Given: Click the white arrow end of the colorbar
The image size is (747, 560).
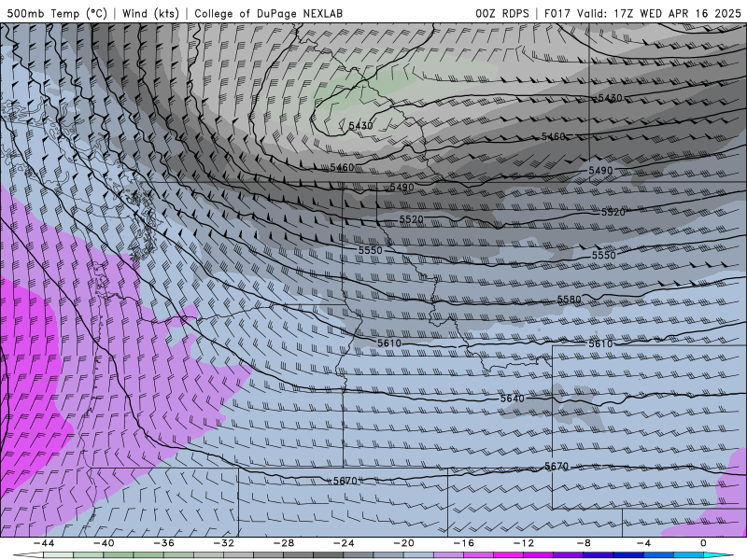Looking at the screenshot, I should [x=27, y=555].
